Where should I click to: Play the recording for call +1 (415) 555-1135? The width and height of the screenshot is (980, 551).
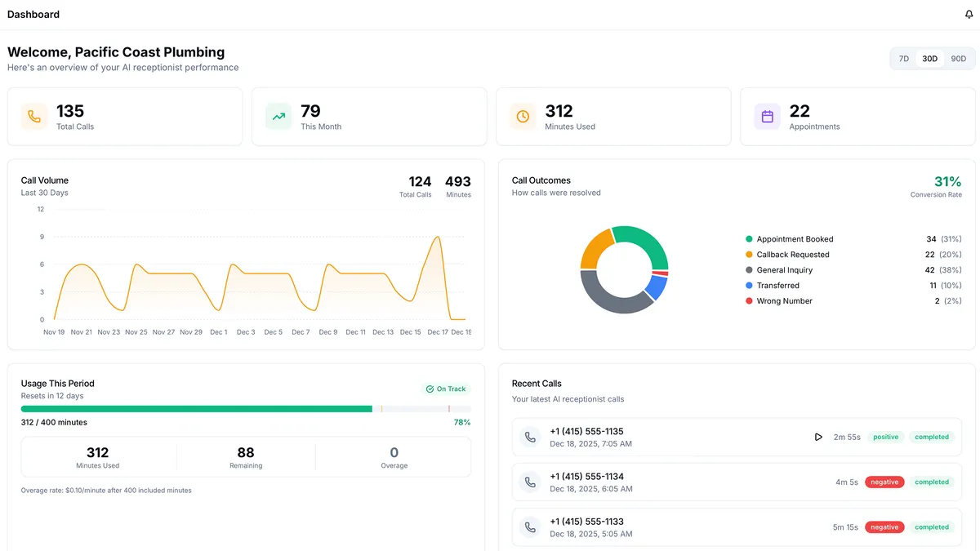(x=818, y=437)
